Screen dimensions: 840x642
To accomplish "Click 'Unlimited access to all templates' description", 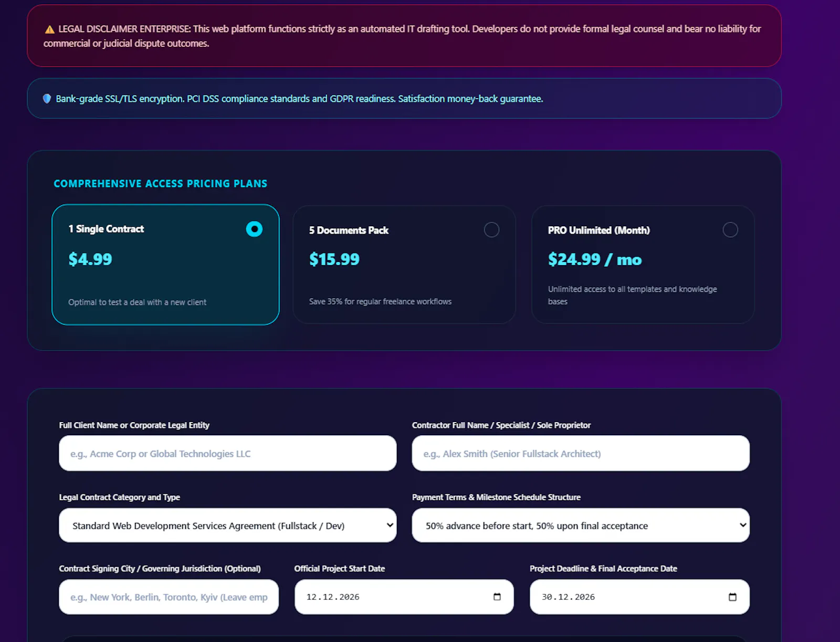I will click(x=632, y=295).
